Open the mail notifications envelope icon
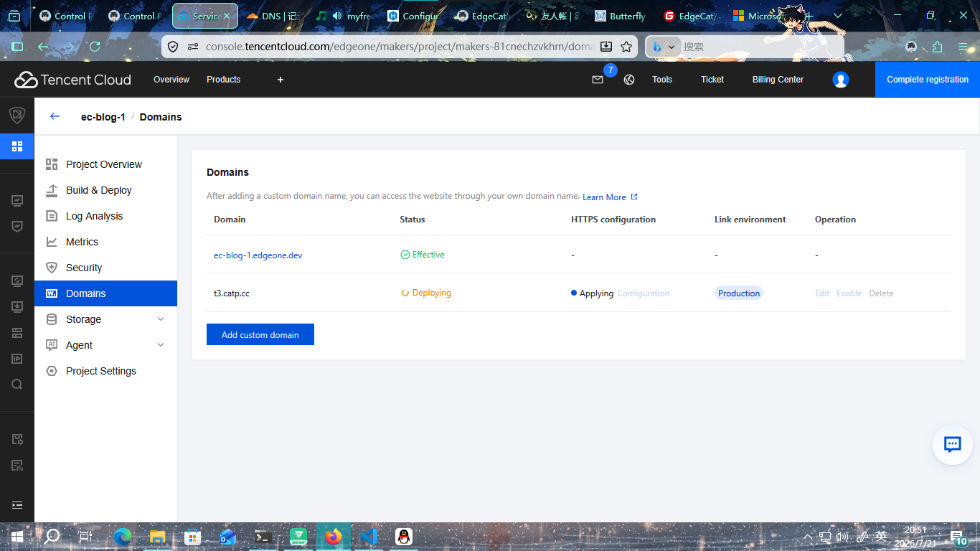Screen dimensions: 980x551 pos(598,80)
